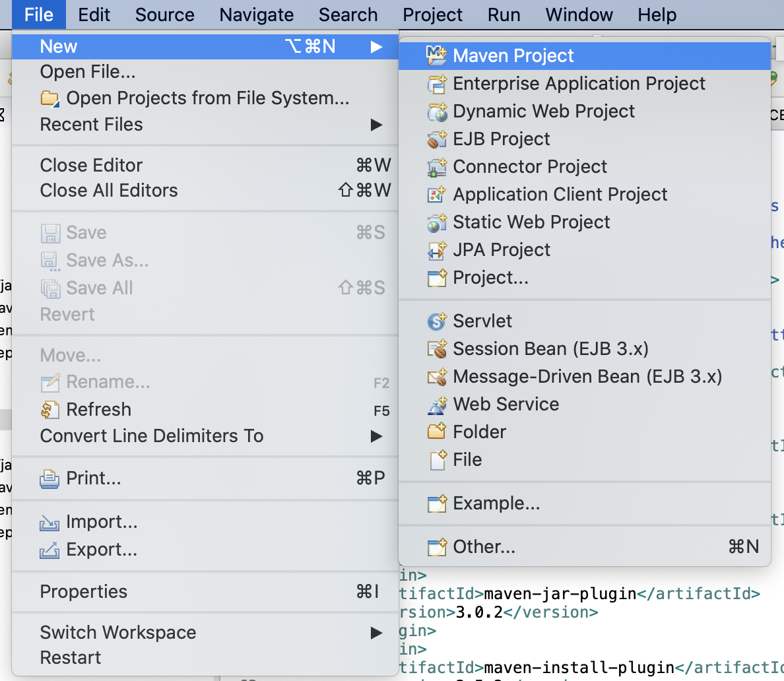Open the File menu
Image resolution: width=784 pixels, height=681 pixels.
tap(38, 15)
